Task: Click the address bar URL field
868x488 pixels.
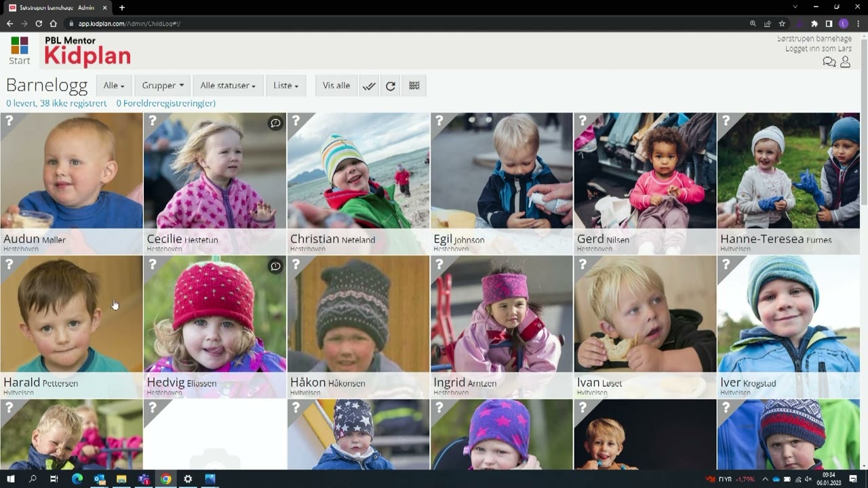Action: click(407, 24)
